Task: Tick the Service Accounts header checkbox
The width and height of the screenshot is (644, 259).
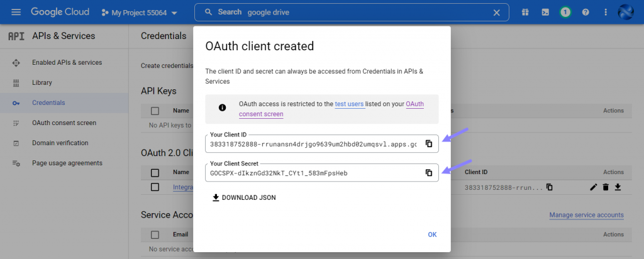Action: 155,234
